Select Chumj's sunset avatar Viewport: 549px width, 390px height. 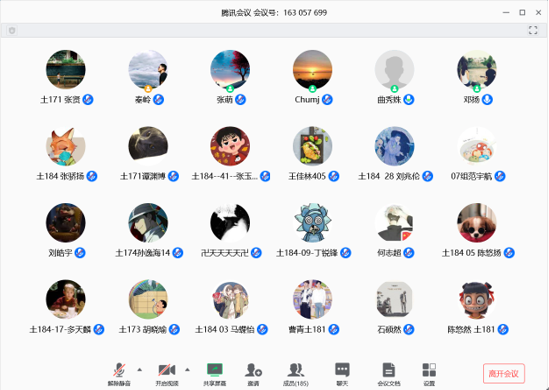click(312, 70)
